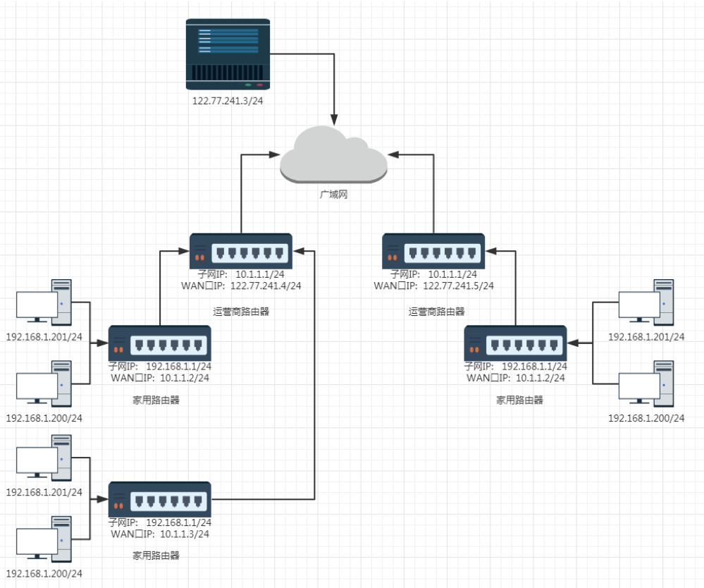704x588 pixels.
Task: Select right-side home router icon above WAN 10.1.1.2/24
Action: point(515,343)
